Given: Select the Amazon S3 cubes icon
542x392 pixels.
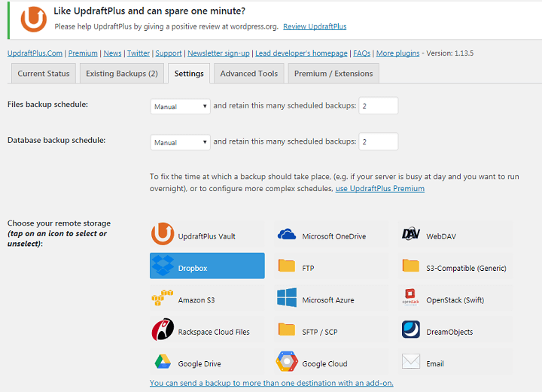Looking at the screenshot, I should click(x=162, y=298).
